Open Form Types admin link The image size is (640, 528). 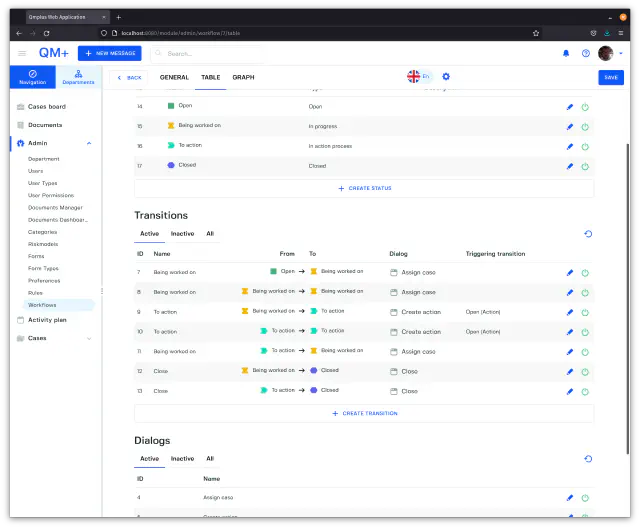click(x=43, y=268)
